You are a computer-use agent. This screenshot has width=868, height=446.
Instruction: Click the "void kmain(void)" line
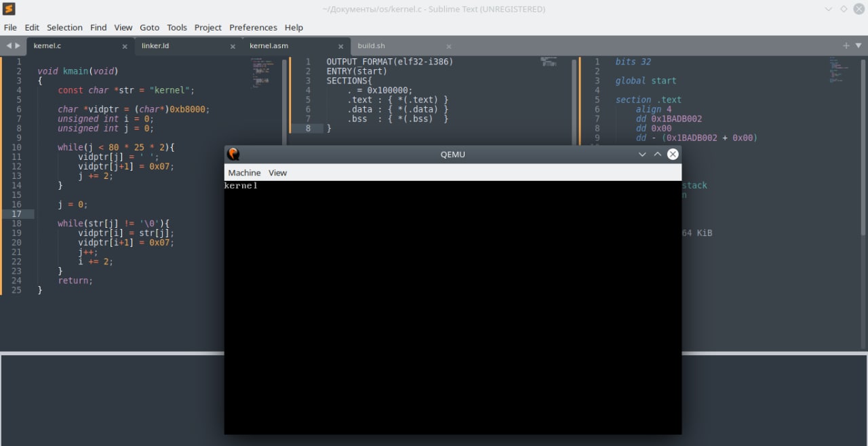pyautogui.click(x=78, y=71)
